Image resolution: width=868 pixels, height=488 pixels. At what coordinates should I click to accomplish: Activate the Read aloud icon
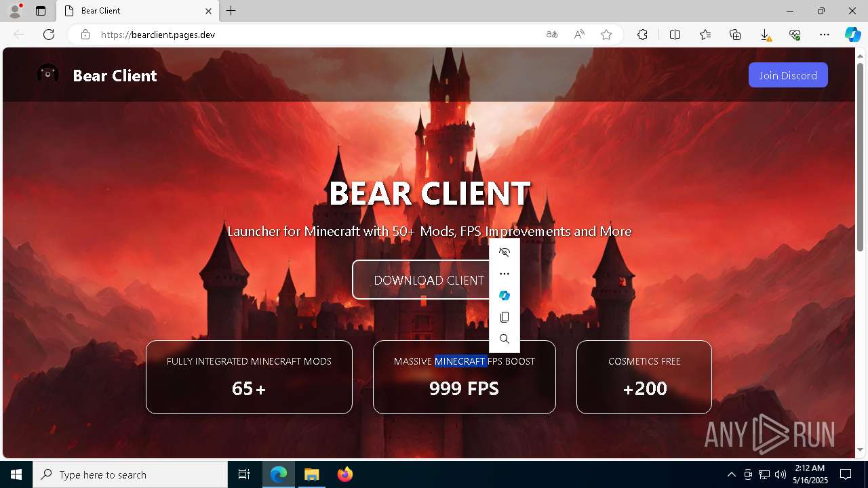click(579, 35)
